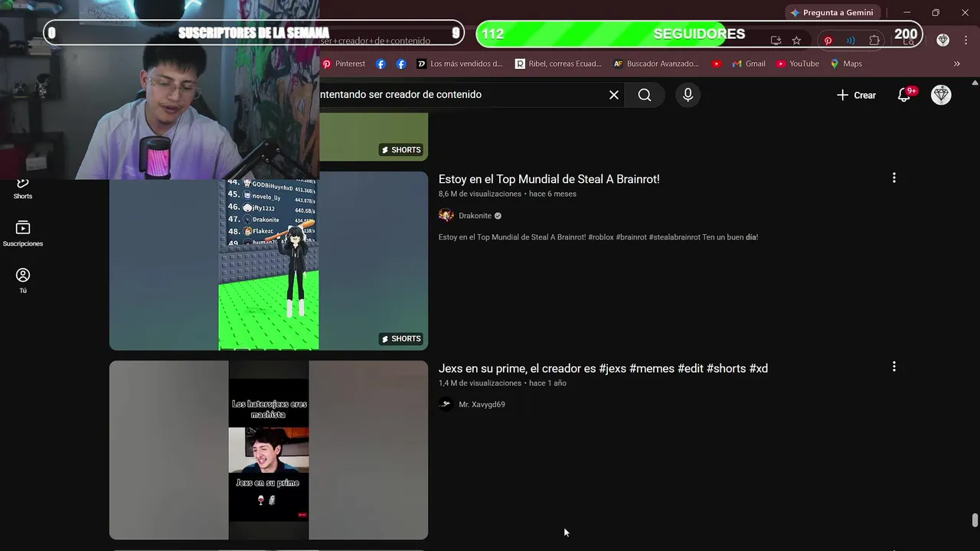980x551 pixels.
Task: Start voice search with microphone
Action: coord(688,95)
